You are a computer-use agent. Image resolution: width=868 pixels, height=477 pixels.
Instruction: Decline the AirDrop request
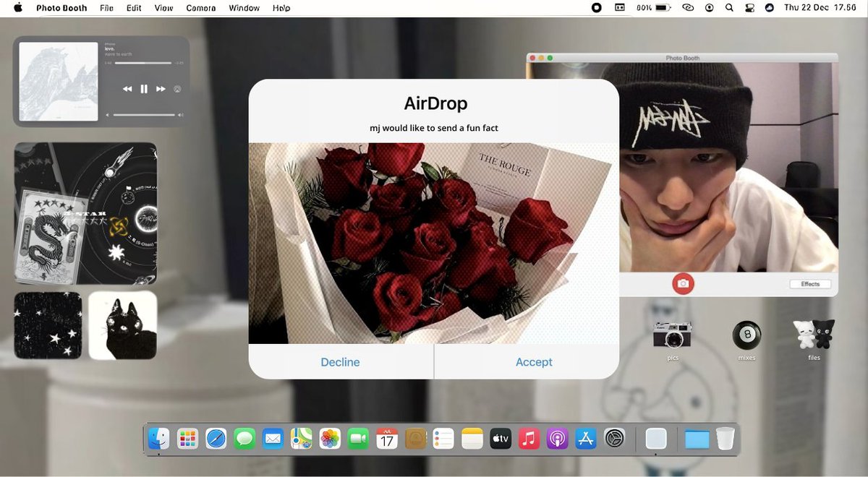click(x=340, y=362)
